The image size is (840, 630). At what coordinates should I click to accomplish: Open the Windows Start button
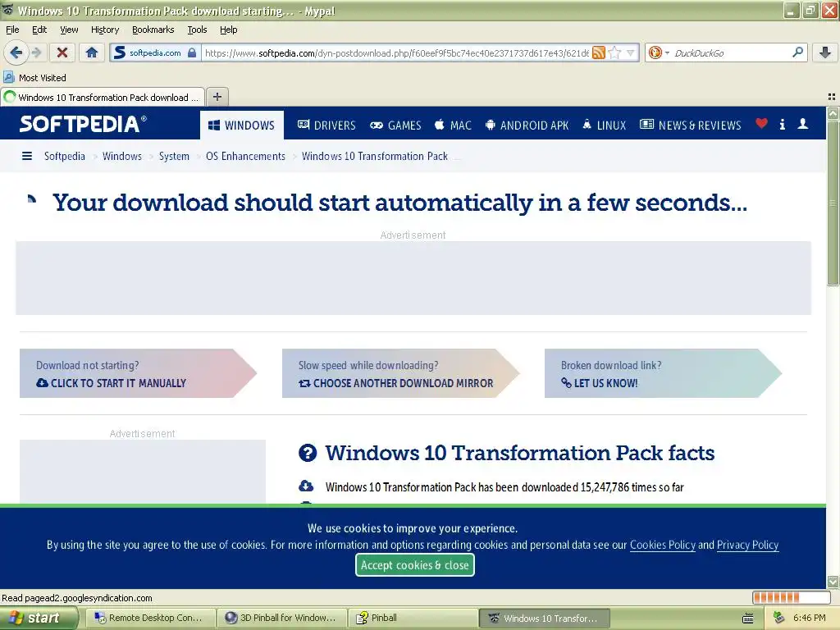point(39,619)
